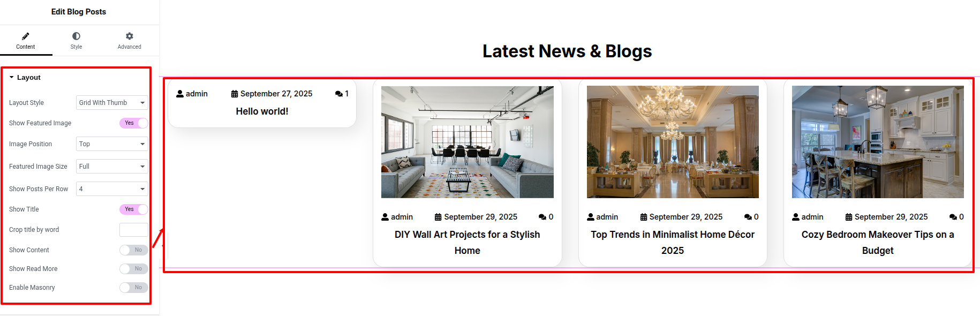
Task: Click comments icon on DIY Wall Art post
Action: 542,217
